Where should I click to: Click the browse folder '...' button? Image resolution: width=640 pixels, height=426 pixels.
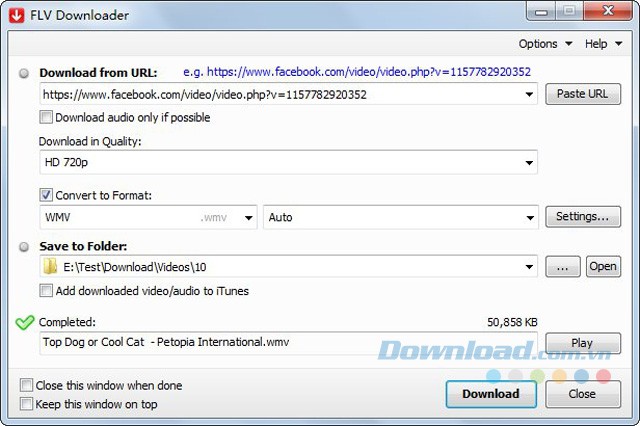(563, 267)
